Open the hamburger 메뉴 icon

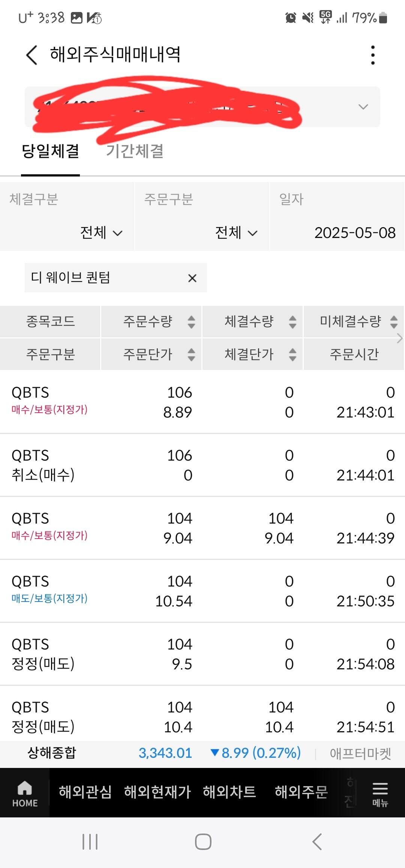380,793
